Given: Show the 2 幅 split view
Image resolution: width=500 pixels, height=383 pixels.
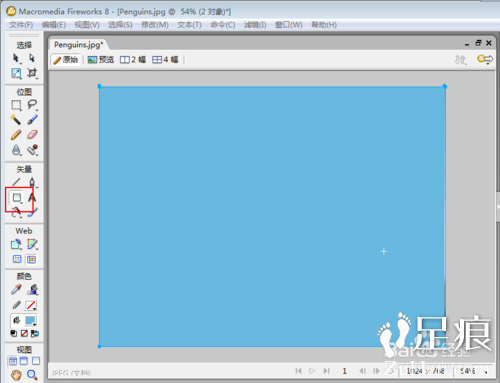Looking at the screenshot, I should click(x=133, y=60).
